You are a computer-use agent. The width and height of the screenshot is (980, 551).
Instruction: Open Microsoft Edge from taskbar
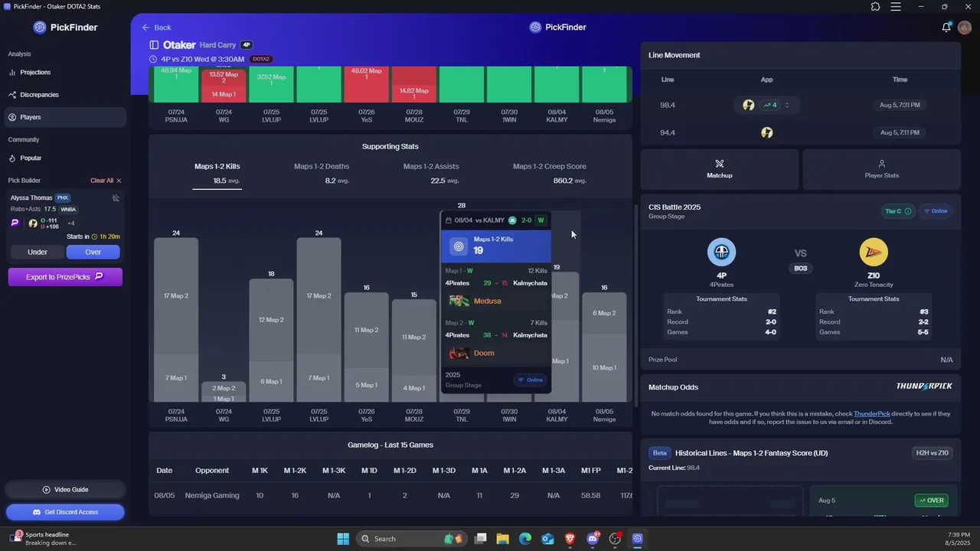click(525, 539)
